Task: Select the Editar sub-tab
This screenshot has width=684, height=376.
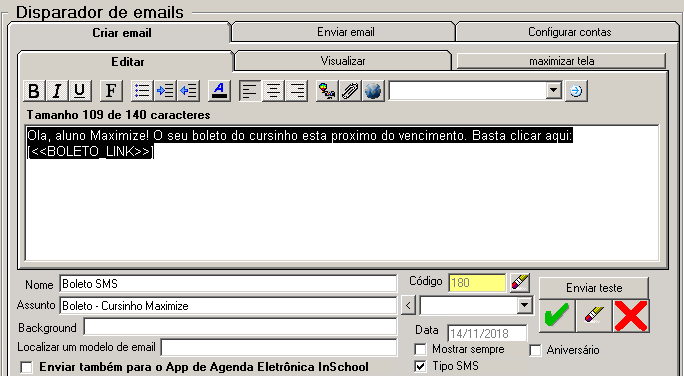Action: tap(127, 62)
